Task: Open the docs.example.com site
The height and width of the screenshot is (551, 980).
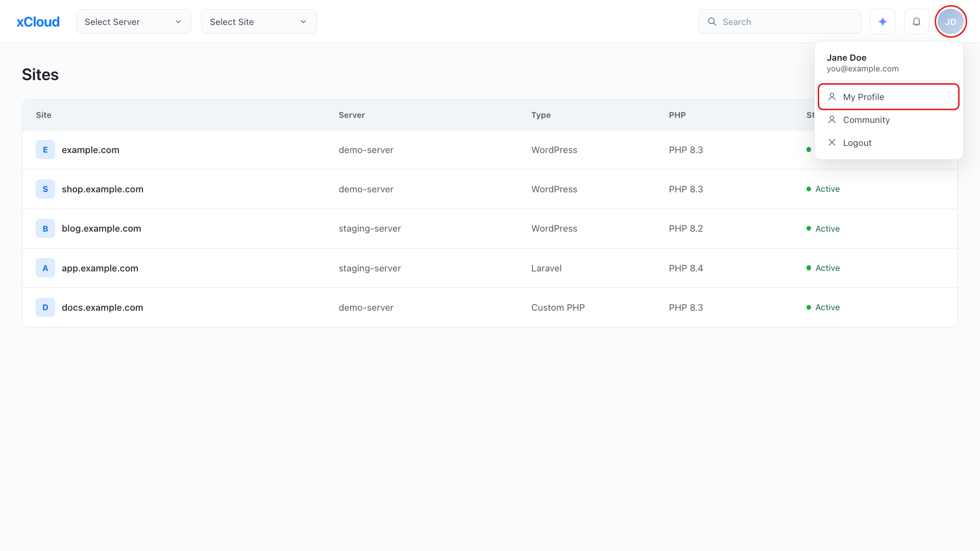Action: tap(103, 308)
